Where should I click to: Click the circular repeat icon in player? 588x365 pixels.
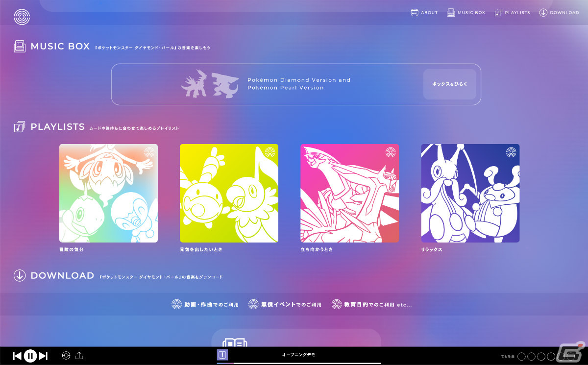[x=66, y=356]
